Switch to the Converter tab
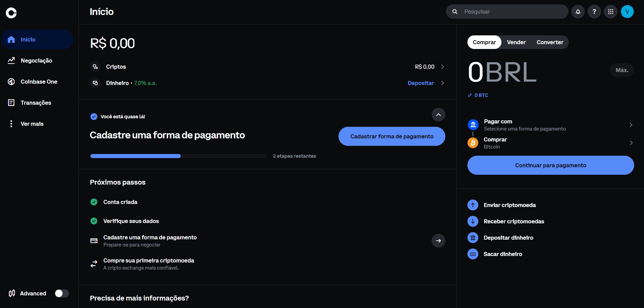 550,42
